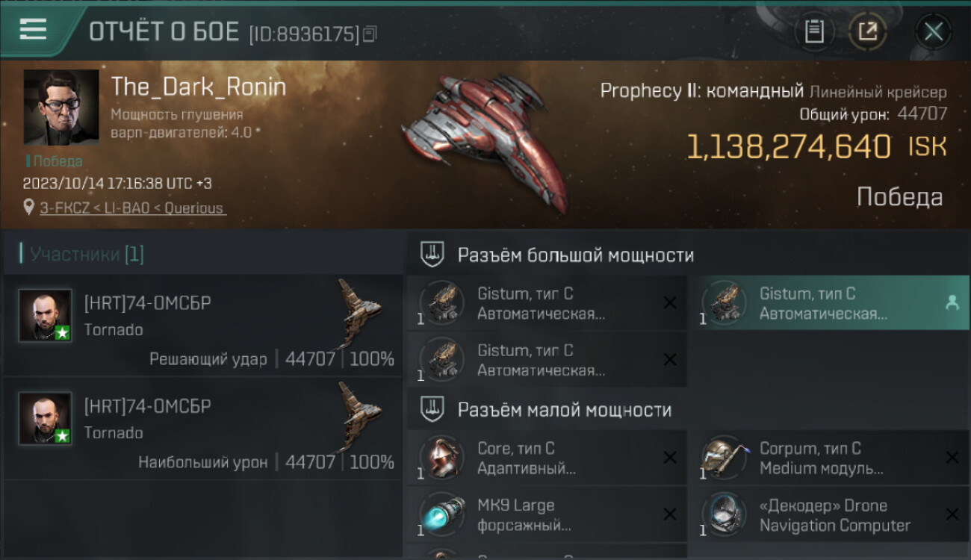Click the person icon on highlighted Gistum
This screenshot has width=971, height=560.
(x=952, y=302)
